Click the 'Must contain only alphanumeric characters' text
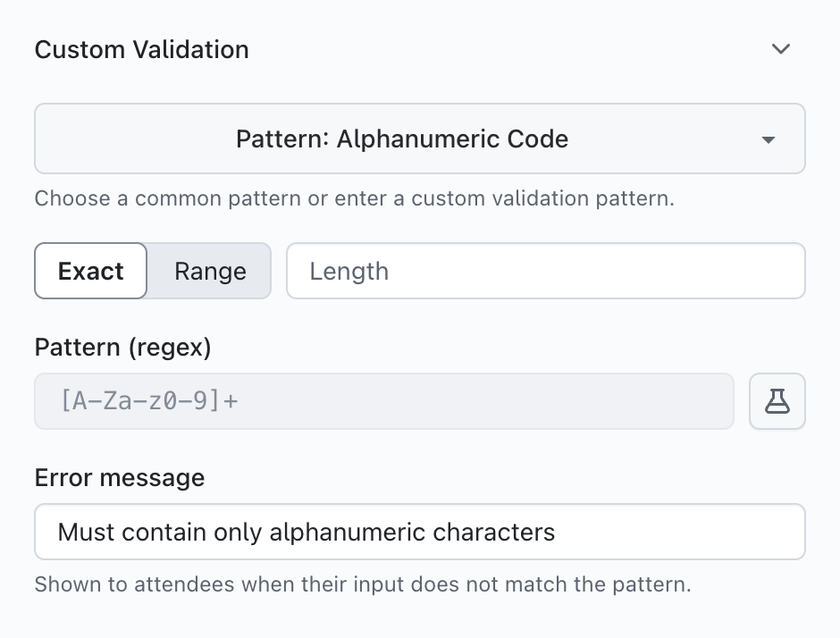 tap(307, 533)
